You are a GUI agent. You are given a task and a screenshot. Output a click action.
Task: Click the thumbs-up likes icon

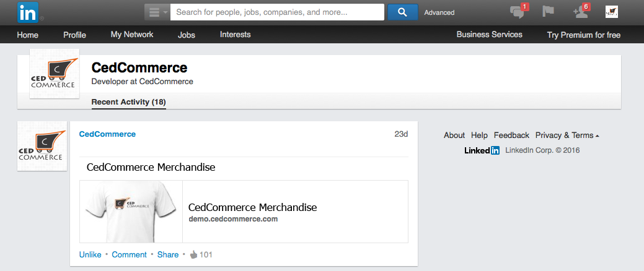coord(193,254)
